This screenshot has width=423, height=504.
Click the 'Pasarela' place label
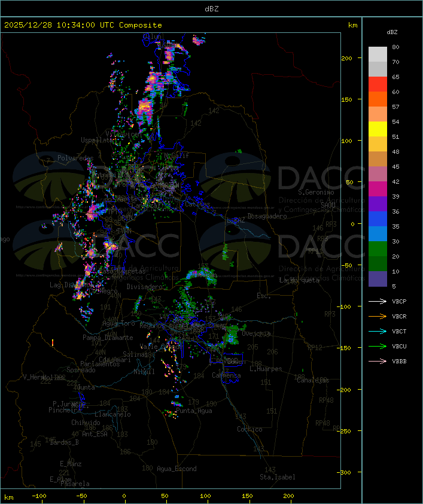coord(75,484)
